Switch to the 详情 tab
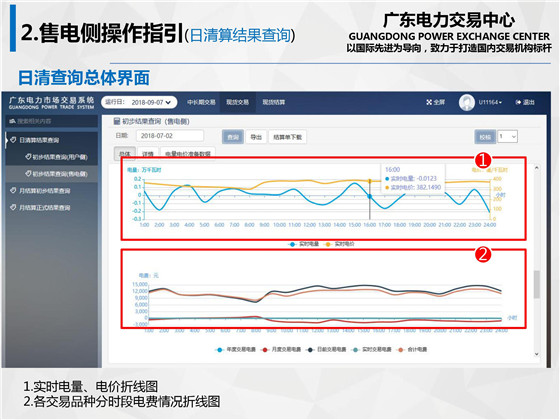Viewport: 560px width, 420px height. [148, 154]
